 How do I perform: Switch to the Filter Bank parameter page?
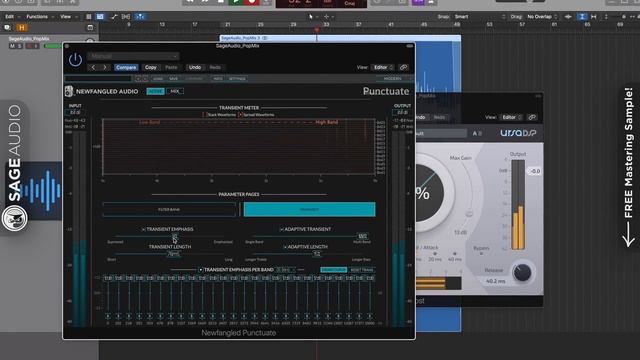169,209
